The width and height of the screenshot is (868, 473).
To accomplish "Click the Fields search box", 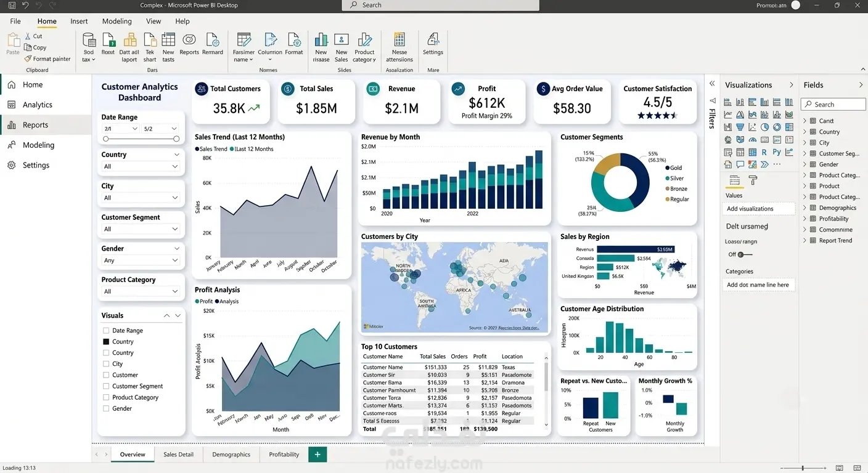I will coord(833,105).
